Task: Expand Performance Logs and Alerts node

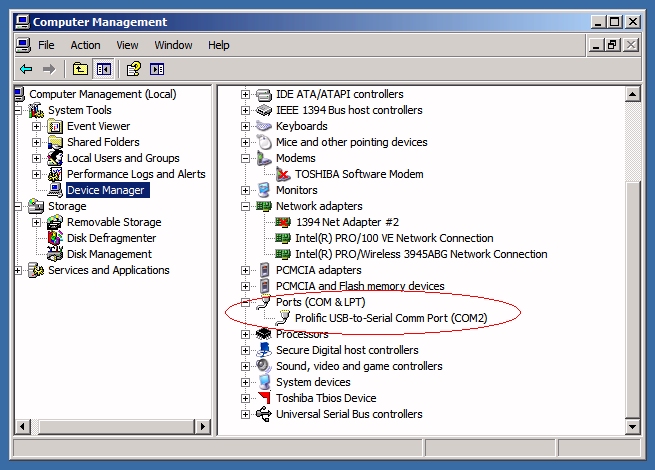Action: [36, 174]
